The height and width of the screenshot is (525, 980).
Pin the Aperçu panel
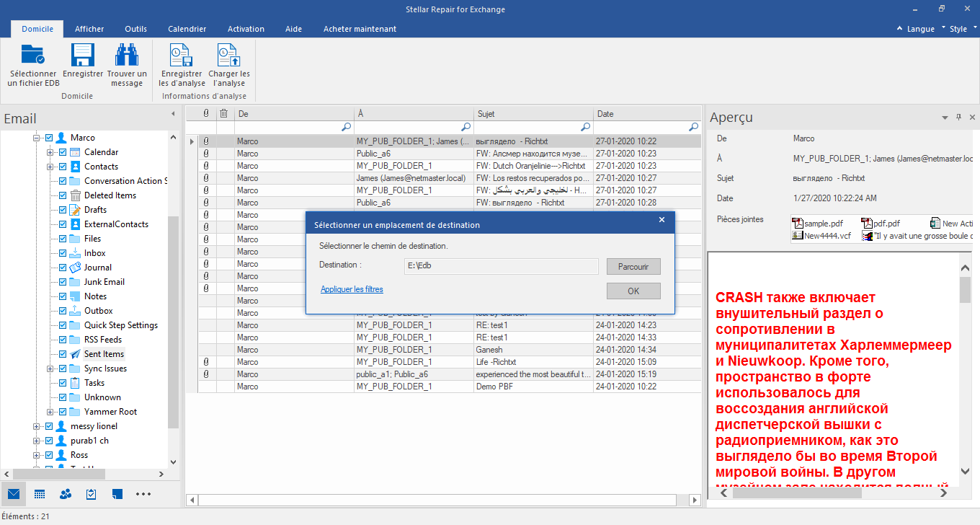(958, 117)
